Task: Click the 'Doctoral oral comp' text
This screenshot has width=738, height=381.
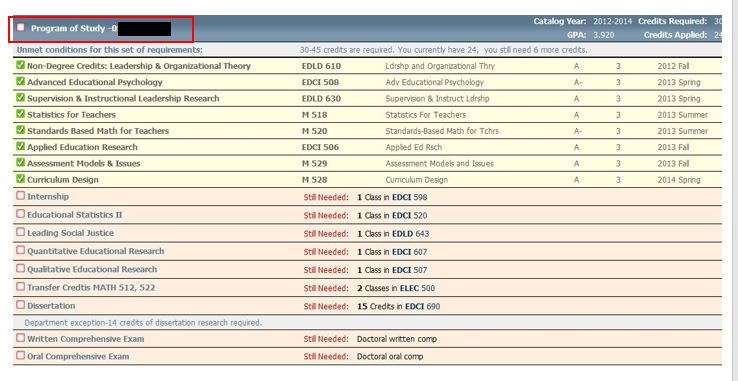Action: (x=390, y=357)
